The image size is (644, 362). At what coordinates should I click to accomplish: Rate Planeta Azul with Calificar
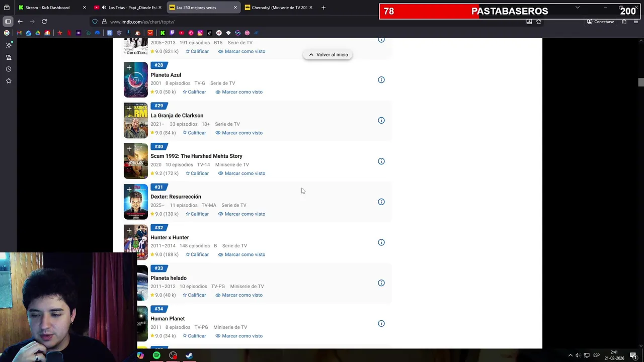(x=194, y=92)
